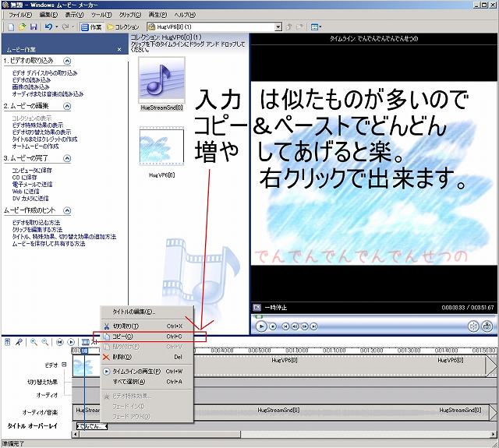The image size is (499, 448).
Task: Open the 編集(E) menu
Action: click(48, 15)
